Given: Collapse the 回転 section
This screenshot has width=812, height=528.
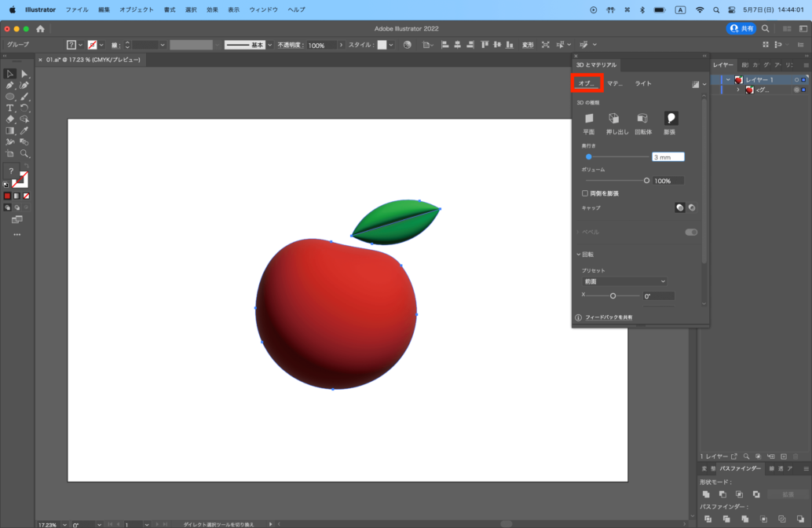Looking at the screenshot, I should (579, 255).
